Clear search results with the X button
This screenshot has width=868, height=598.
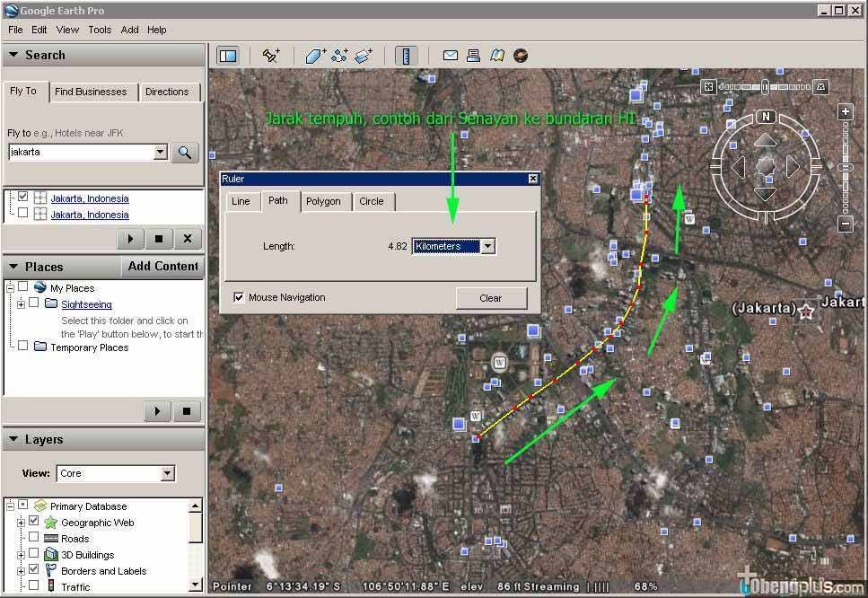point(188,239)
